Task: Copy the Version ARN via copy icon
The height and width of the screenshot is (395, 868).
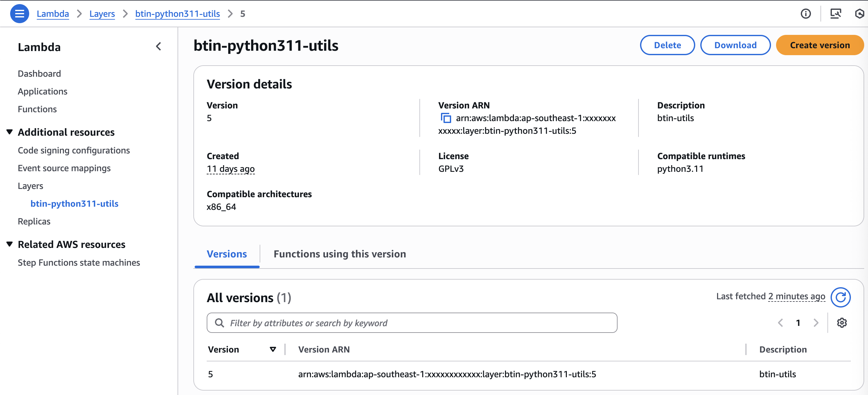Action: point(446,118)
